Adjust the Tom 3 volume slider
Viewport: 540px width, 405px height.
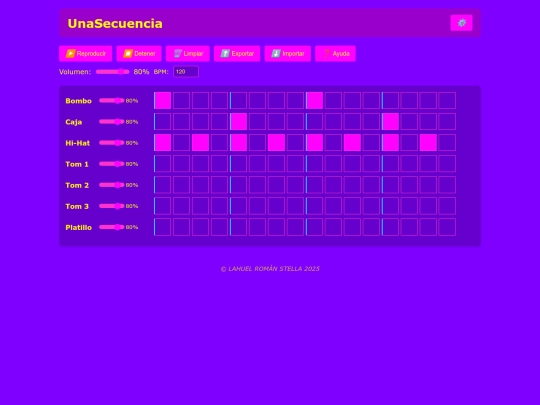point(112,206)
